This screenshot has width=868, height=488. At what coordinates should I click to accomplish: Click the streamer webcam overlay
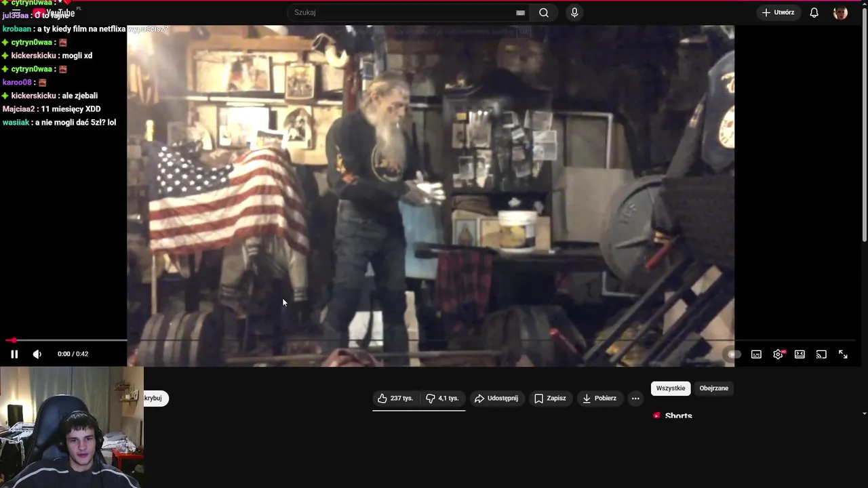(x=72, y=427)
